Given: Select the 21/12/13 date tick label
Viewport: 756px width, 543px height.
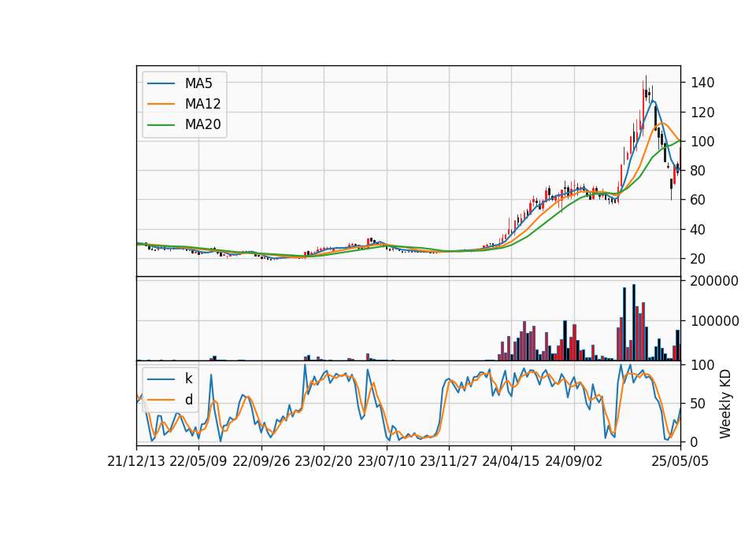Looking at the screenshot, I should [x=136, y=461].
